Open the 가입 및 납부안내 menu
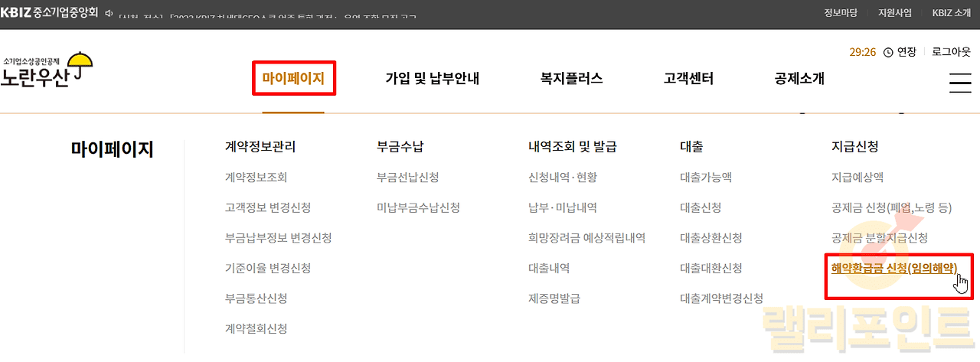This screenshot has height=362, width=980. (x=432, y=79)
